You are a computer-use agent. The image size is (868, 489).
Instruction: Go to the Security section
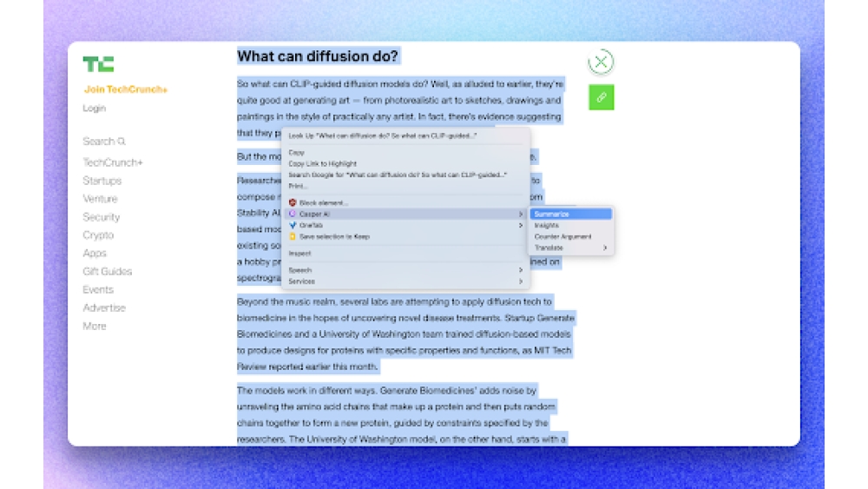point(102,217)
